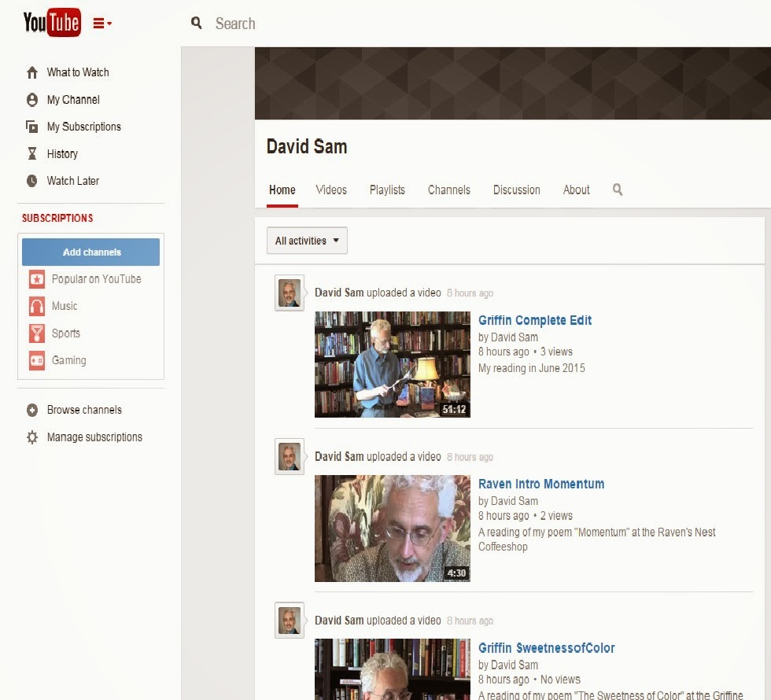Screen dimensions: 771x700
Task: Open the Sports channel
Action: (x=66, y=333)
